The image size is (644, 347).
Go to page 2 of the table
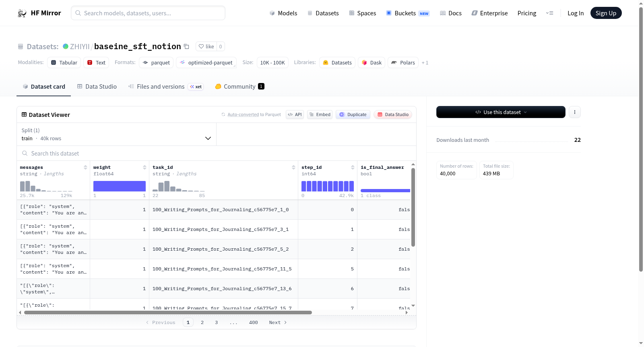click(202, 322)
